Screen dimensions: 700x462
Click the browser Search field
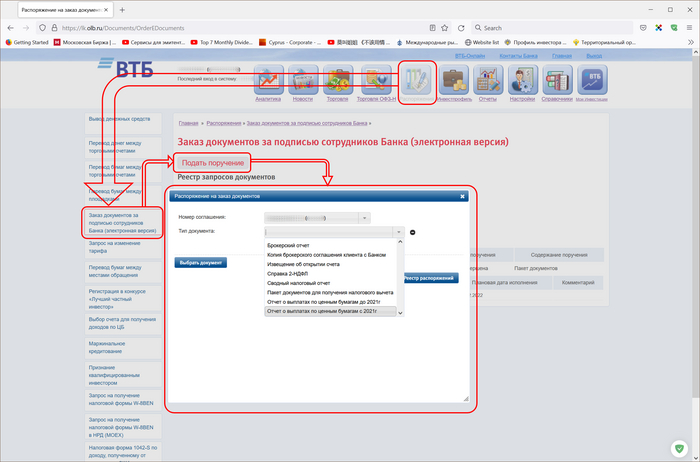pos(552,28)
